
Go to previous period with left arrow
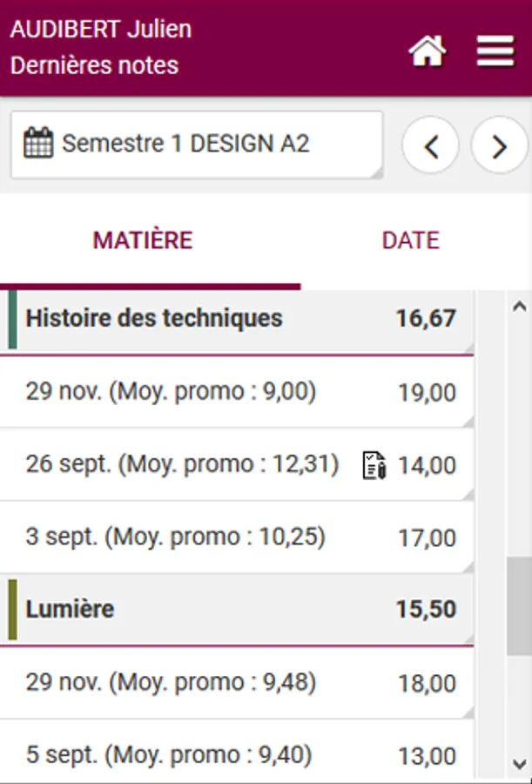[x=430, y=146]
